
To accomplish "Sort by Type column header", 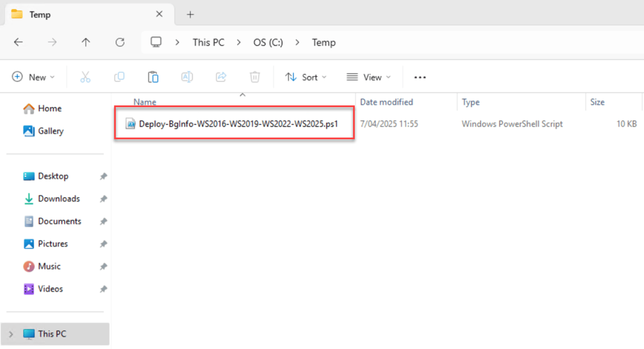I will pos(470,102).
